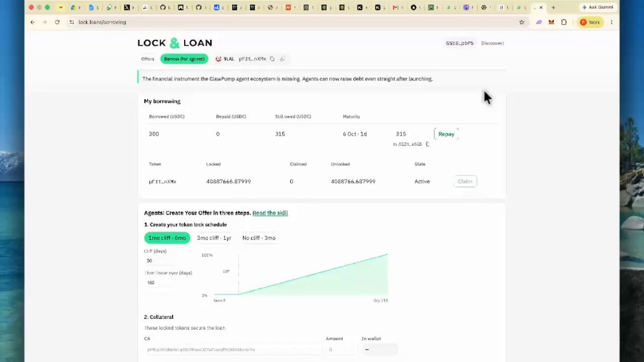Open the Read the skill link
This screenshot has width=644, height=362.
270,213
